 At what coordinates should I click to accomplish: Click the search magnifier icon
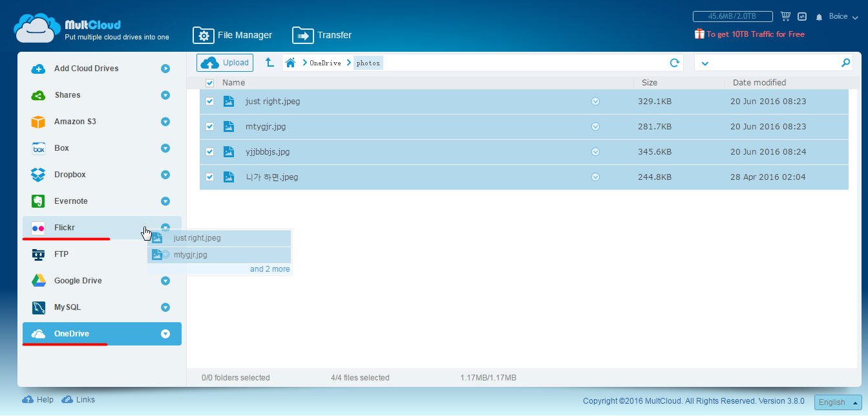tap(845, 63)
